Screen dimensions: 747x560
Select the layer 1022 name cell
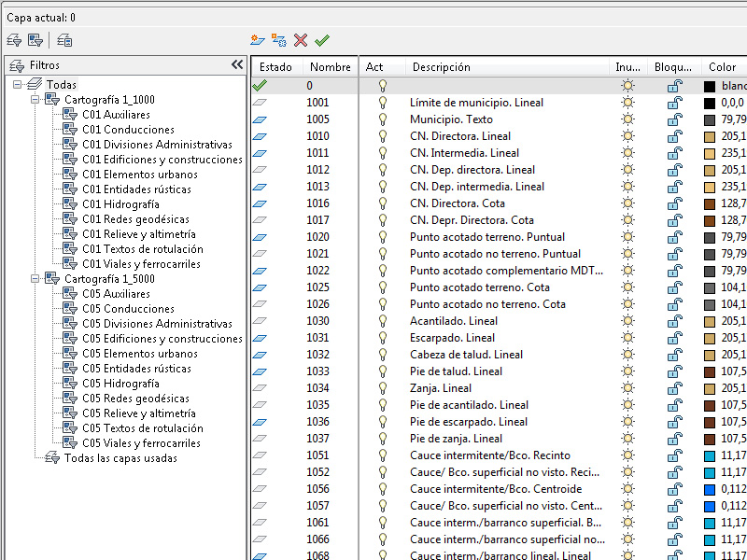(x=317, y=271)
